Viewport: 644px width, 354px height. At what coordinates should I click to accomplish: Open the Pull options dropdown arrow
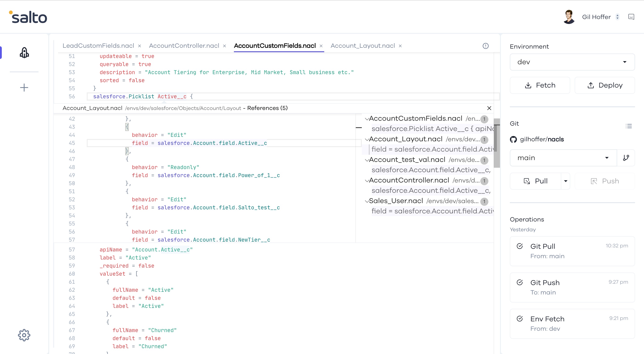(x=566, y=181)
